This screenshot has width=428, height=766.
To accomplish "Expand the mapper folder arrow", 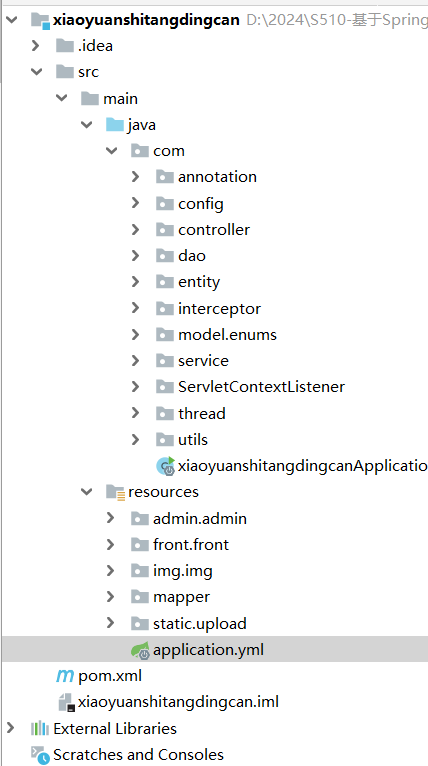I will 110,596.
